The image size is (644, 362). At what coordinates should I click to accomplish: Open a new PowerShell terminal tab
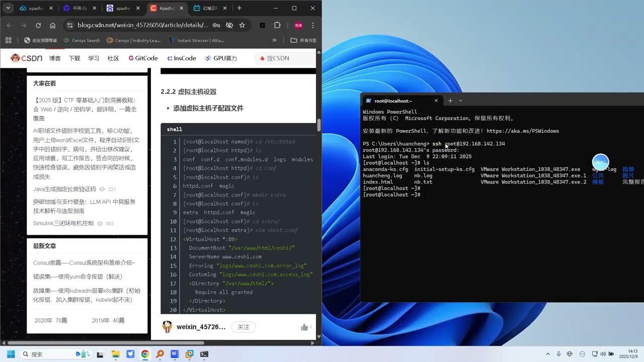450,101
